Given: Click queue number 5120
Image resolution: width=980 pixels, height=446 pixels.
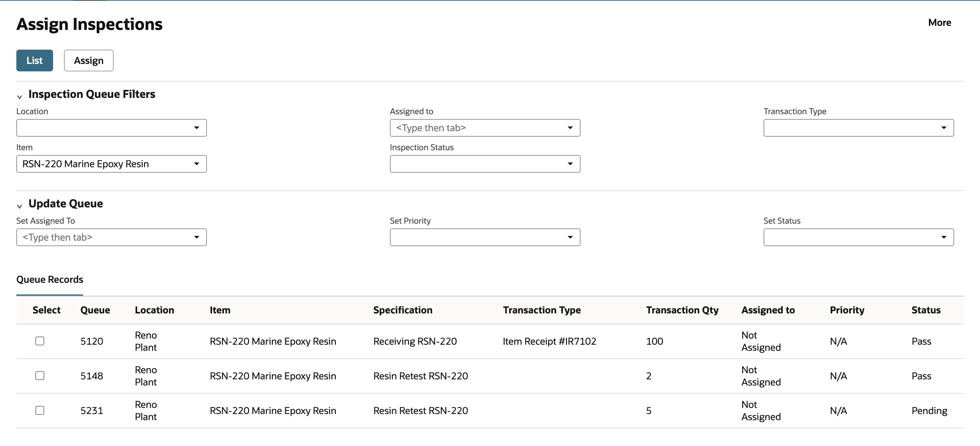Looking at the screenshot, I should [x=92, y=341].
